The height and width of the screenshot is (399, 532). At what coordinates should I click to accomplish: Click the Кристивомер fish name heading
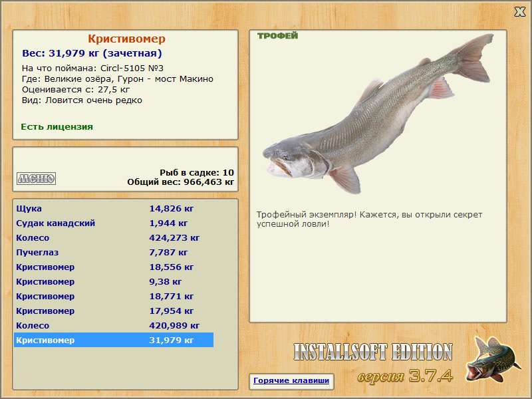point(126,39)
